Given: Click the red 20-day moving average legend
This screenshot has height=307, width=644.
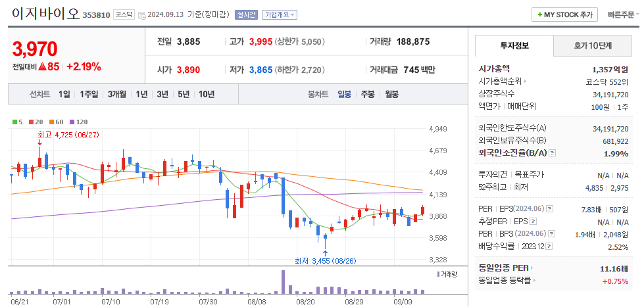Looking at the screenshot, I should click(x=36, y=122).
